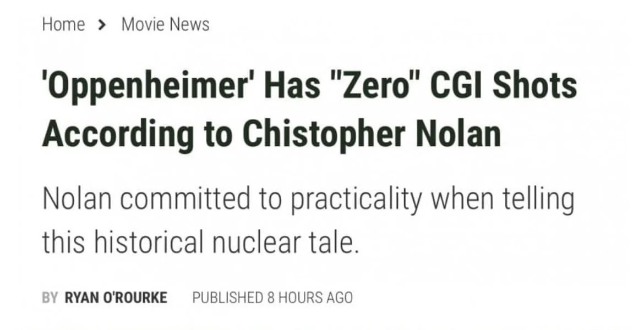
Task: Click the "BY" label before the author
Action: [50, 298]
